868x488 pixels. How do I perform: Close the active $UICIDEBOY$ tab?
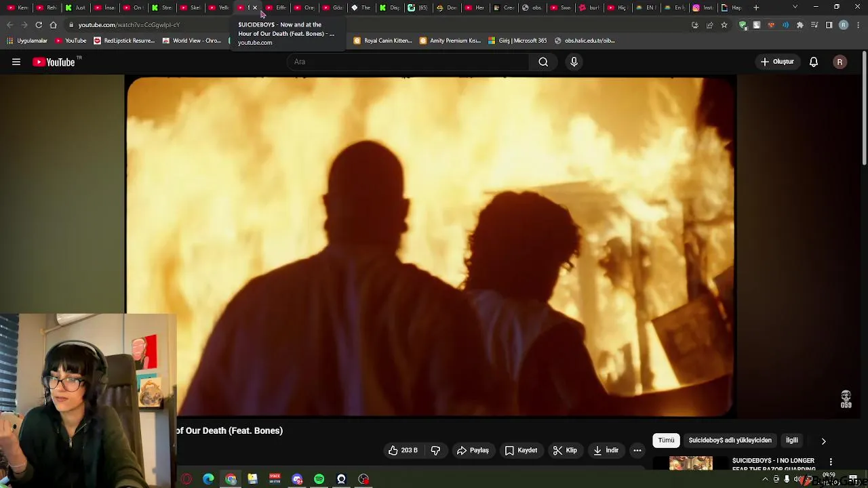click(255, 7)
